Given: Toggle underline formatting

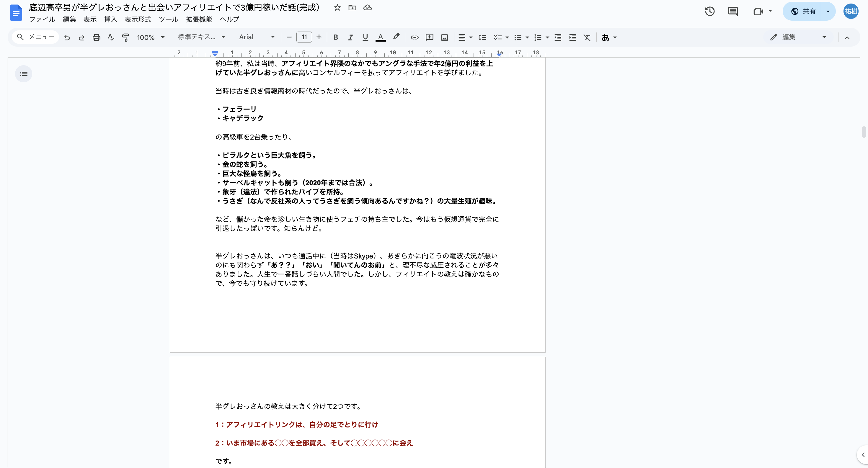Looking at the screenshot, I should [x=365, y=37].
